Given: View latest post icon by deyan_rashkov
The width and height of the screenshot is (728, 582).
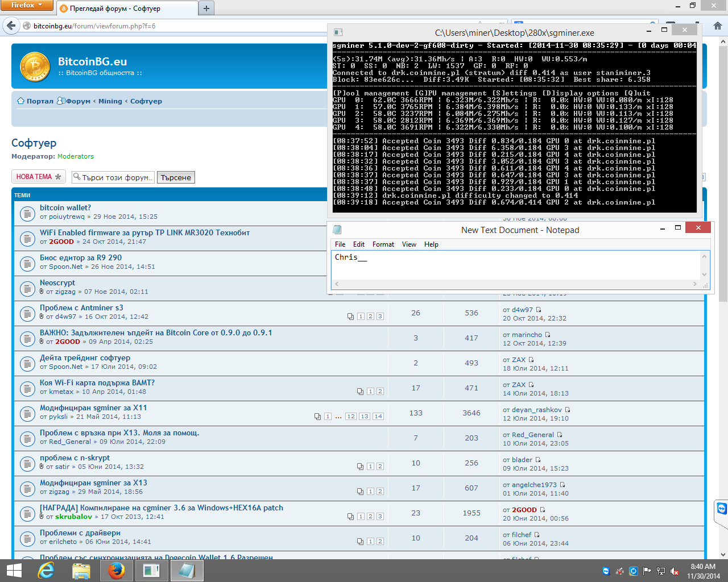Looking at the screenshot, I should point(568,410).
